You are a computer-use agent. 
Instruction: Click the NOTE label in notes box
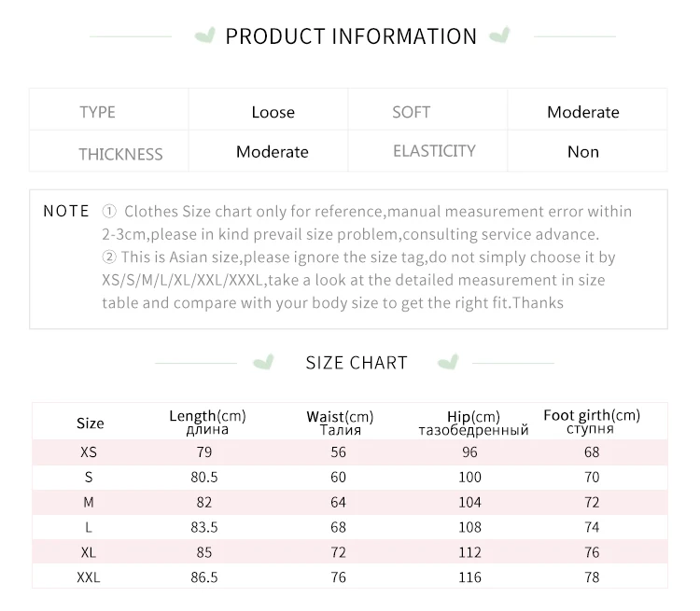coord(66,211)
